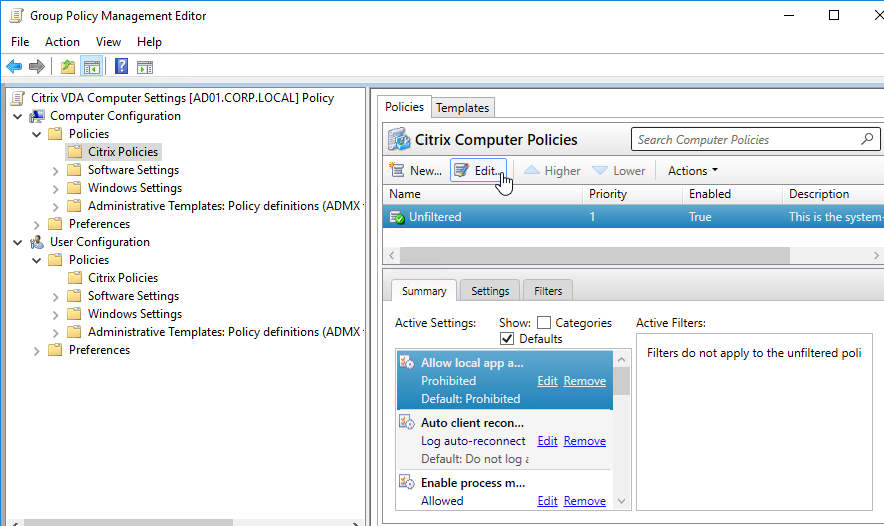884x526 pixels.
Task: Collapse the Computer Configuration node
Action: [x=18, y=117]
